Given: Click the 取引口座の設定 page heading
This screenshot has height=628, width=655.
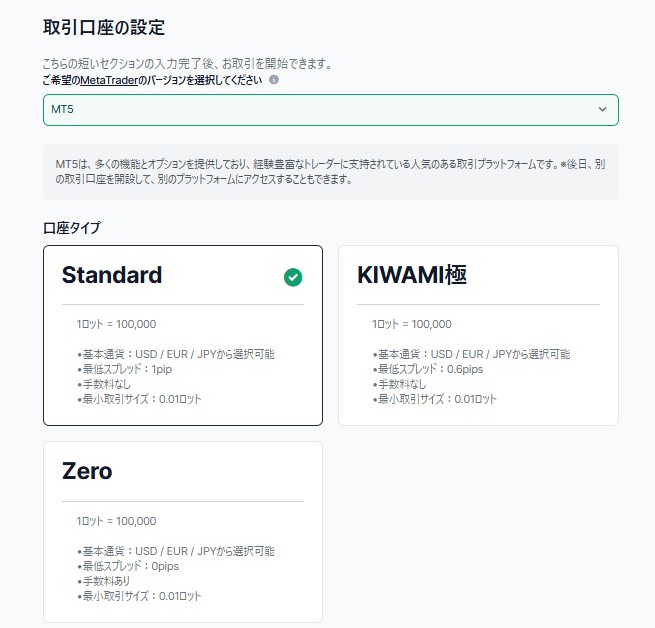Looking at the screenshot, I should pos(104,27).
